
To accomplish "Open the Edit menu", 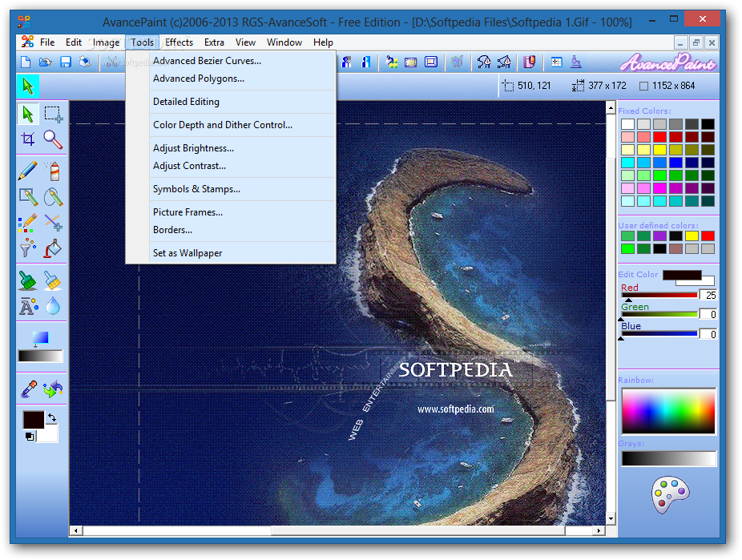I will (74, 42).
